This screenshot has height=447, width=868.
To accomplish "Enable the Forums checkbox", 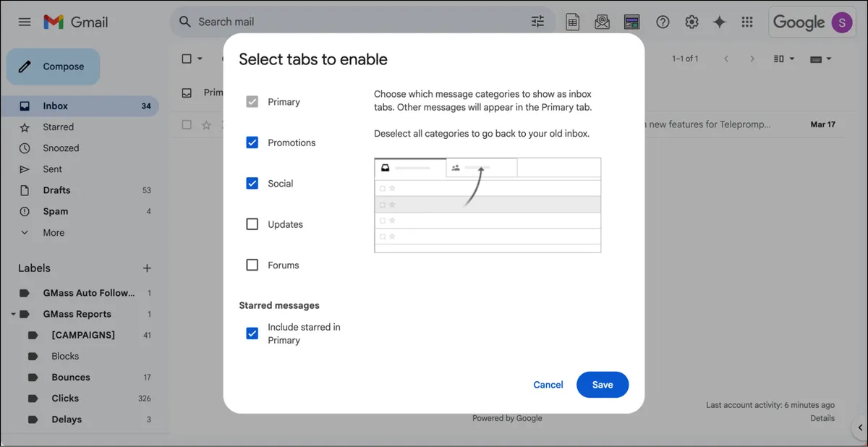I will point(252,265).
